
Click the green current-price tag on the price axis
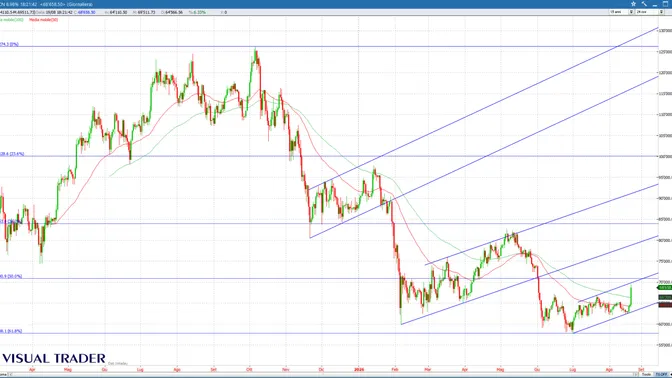[x=665, y=288]
